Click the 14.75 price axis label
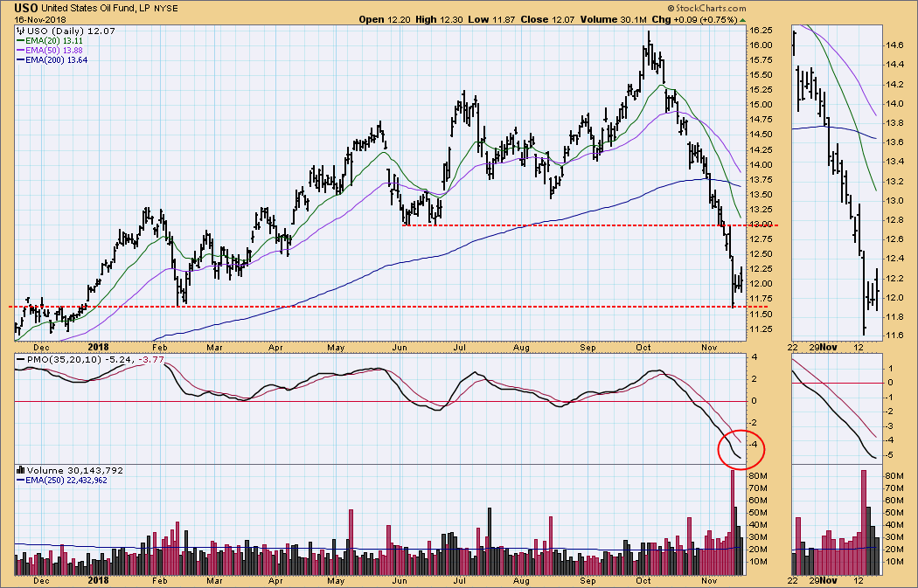918x588 pixels. pyautogui.click(x=761, y=120)
